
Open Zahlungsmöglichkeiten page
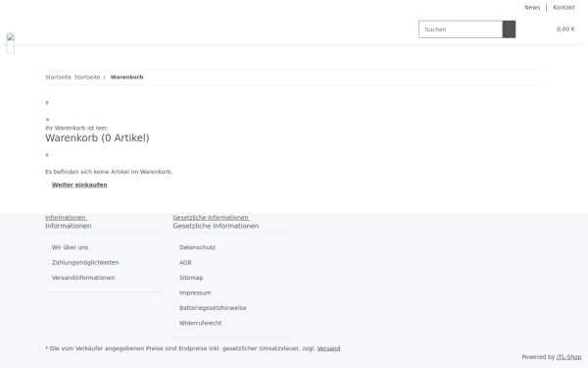[x=85, y=262]
